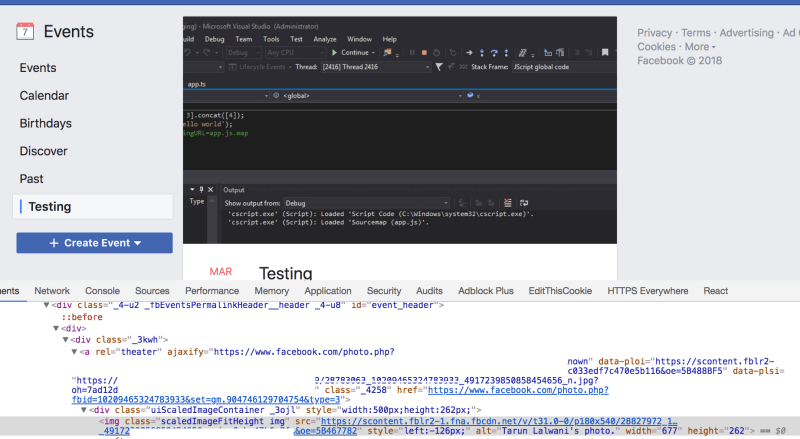Click the bookmark icon in Visual Studio toolbar image
The height and width of the screenshot is (439, 800).
(605, 53)
